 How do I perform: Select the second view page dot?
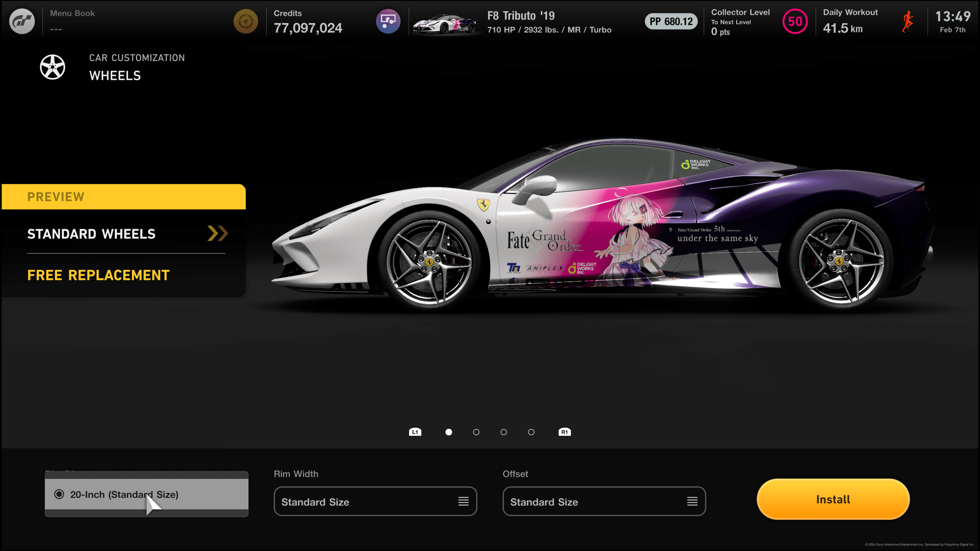coord(476,432)
